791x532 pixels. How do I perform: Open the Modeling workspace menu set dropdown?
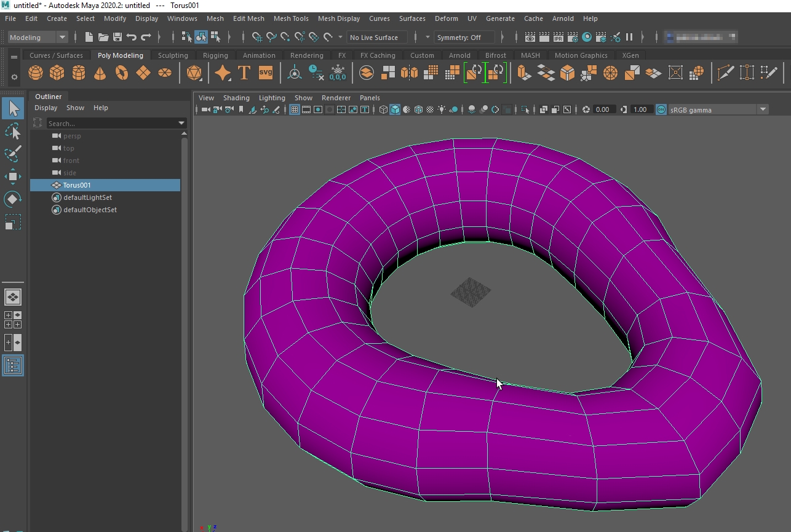(x=38, y=38)
